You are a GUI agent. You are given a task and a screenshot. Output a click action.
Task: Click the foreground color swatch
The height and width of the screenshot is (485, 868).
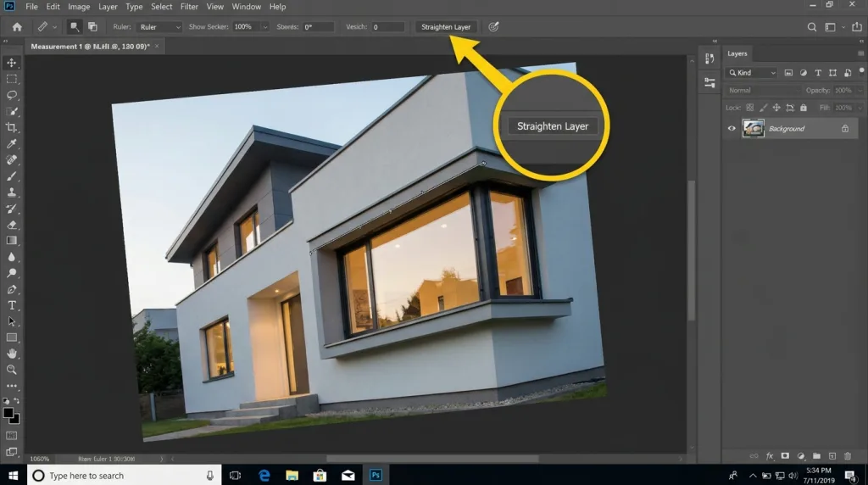[x=8, y=413]
